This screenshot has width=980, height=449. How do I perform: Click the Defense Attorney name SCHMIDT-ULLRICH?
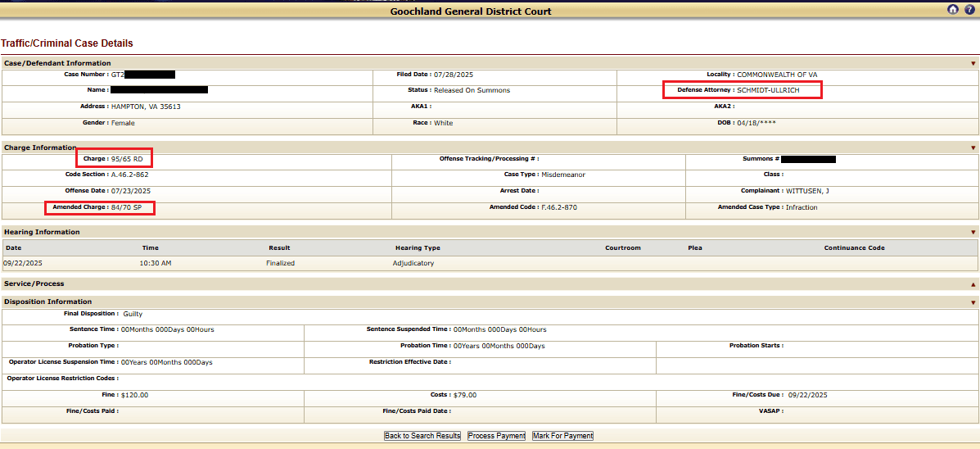(x=768, y=90)
